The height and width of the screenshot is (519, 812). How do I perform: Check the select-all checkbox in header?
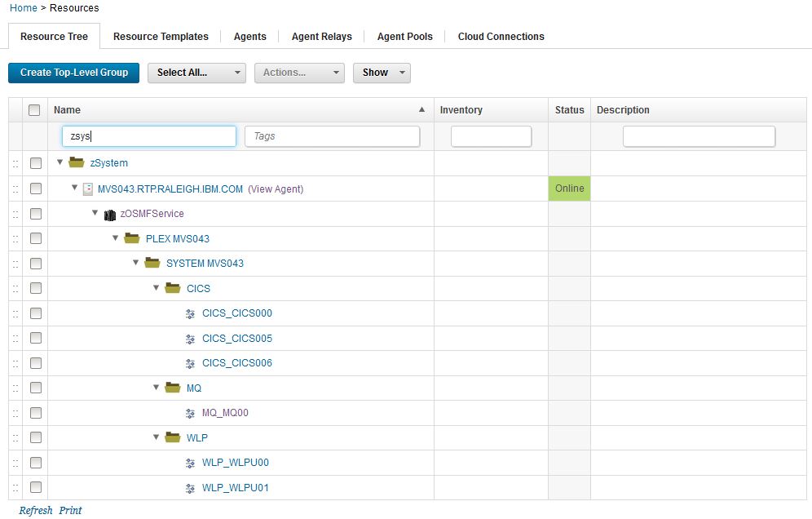click(34, 110)
